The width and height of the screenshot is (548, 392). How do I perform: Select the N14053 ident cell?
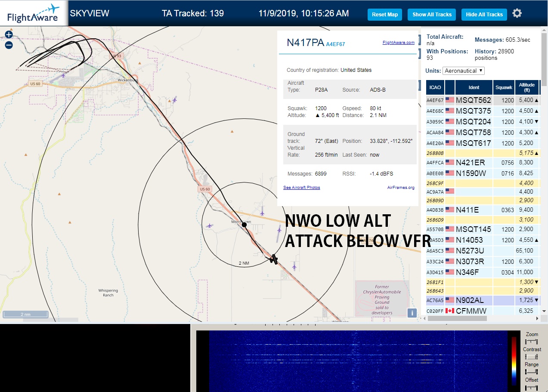click(x=474, y=240)
